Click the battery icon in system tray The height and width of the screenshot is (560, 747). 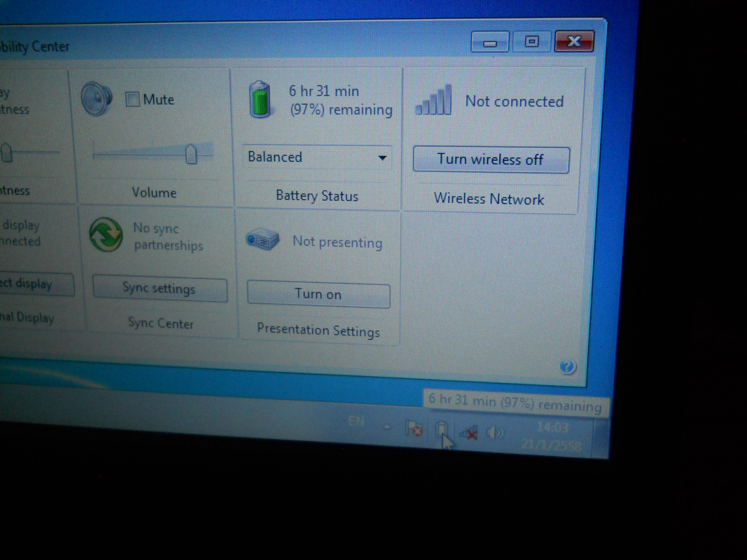[442, 429]
